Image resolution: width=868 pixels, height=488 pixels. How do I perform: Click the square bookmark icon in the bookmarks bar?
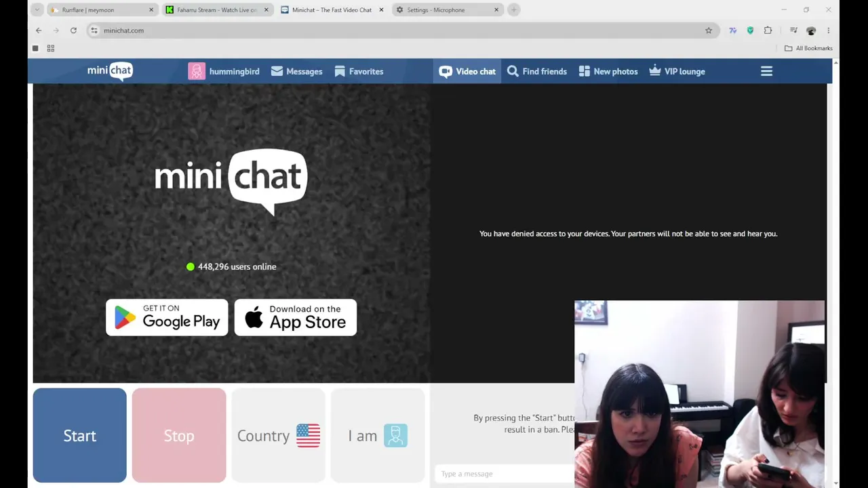pos(35,48)
